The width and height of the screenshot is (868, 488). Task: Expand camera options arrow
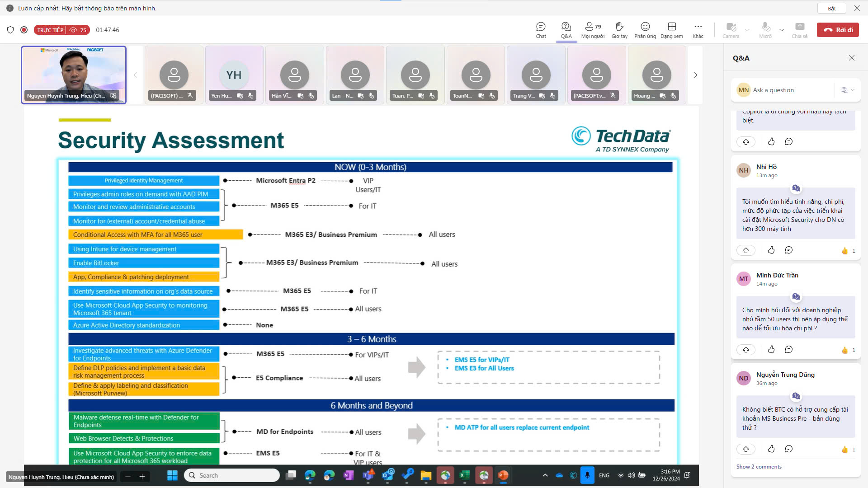pyautogui.click(x=747, y=30)
